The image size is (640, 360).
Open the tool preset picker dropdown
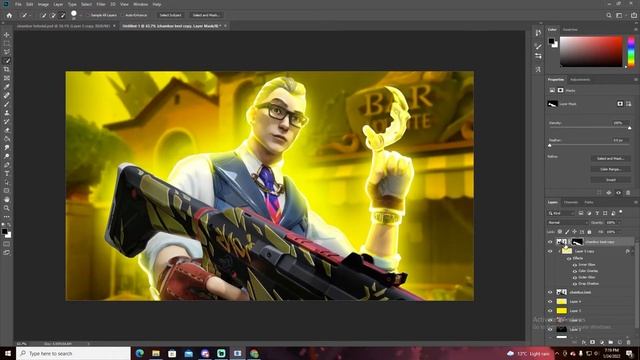(x=30, y=15)
